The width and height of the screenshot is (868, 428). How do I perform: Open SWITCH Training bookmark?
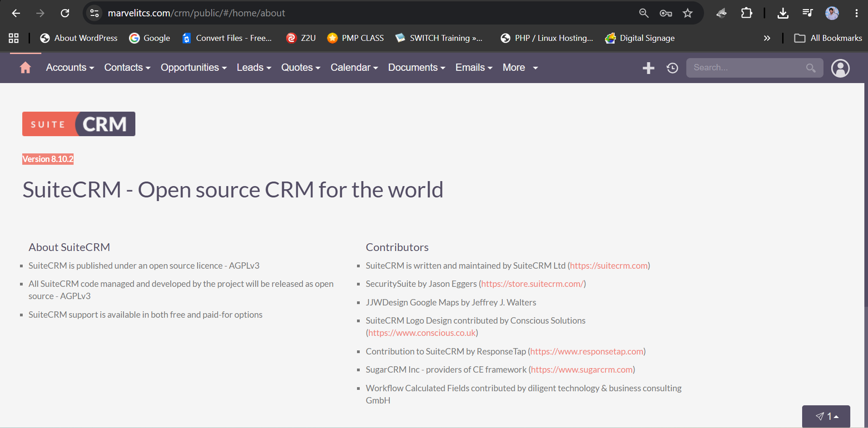tap(439, 38)
